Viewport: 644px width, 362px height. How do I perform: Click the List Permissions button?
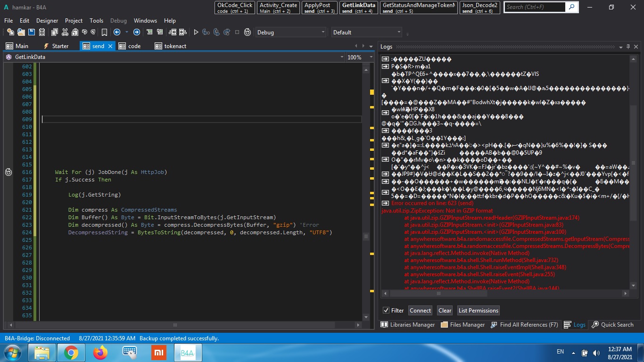478,310
